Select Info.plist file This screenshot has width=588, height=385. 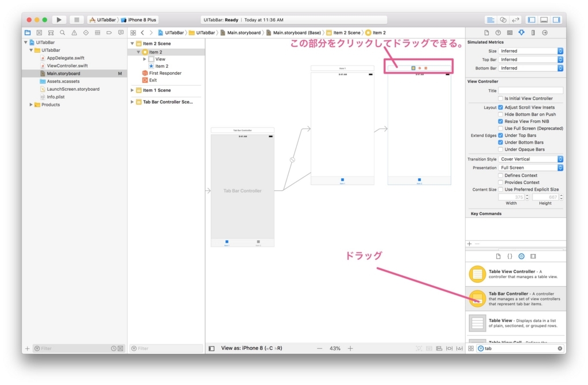coord(56,97)
